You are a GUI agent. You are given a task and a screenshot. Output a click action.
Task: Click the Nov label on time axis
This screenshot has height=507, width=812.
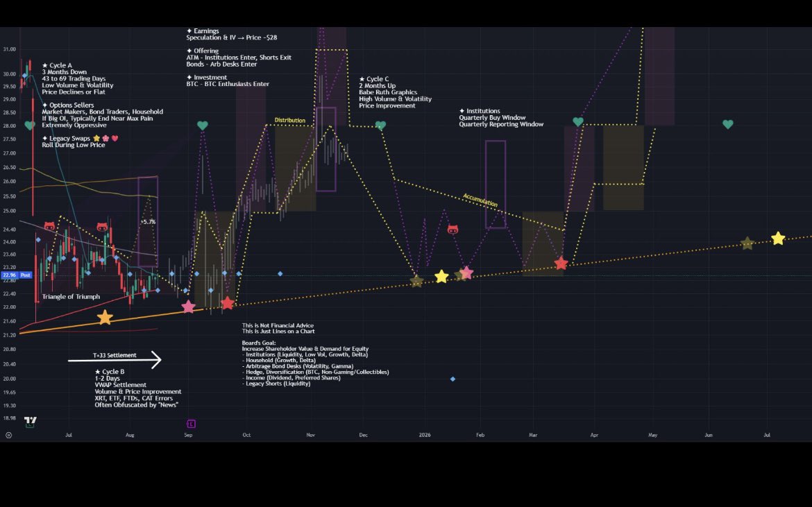pyautogui.click(x=311, y=435)
